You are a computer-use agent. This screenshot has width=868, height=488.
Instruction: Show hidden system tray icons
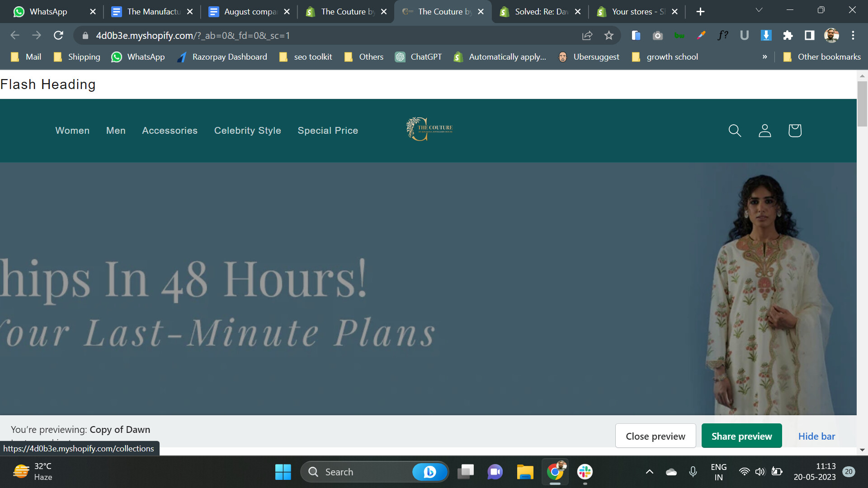point(649,472)
